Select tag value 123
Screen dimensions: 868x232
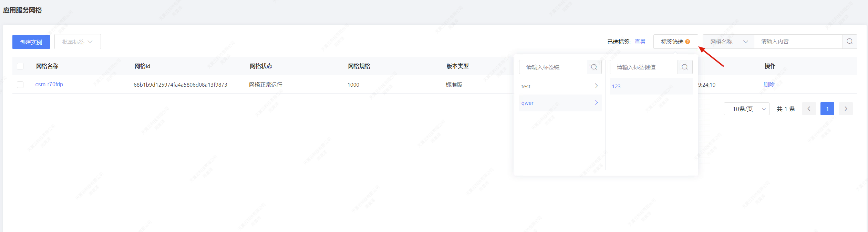pos(651,86)
